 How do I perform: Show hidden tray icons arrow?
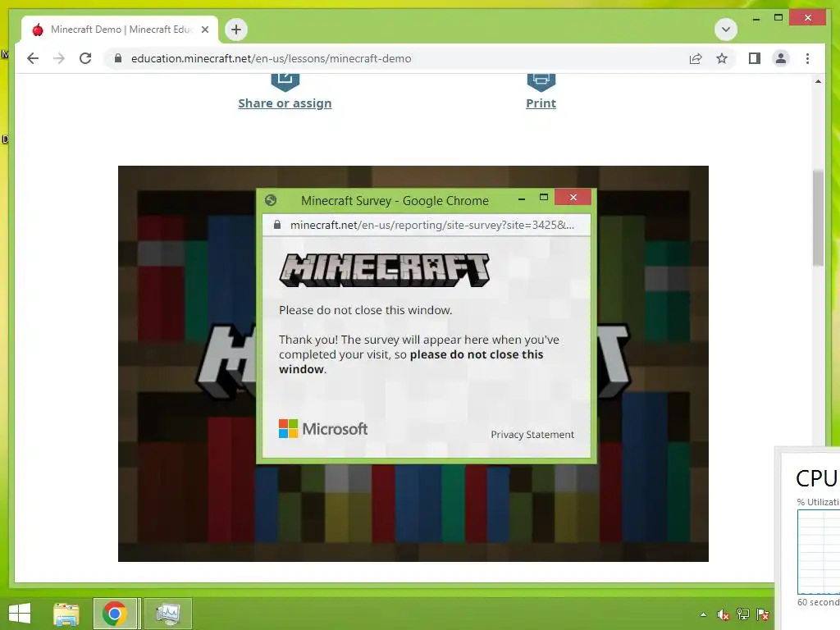pos(703,614)
